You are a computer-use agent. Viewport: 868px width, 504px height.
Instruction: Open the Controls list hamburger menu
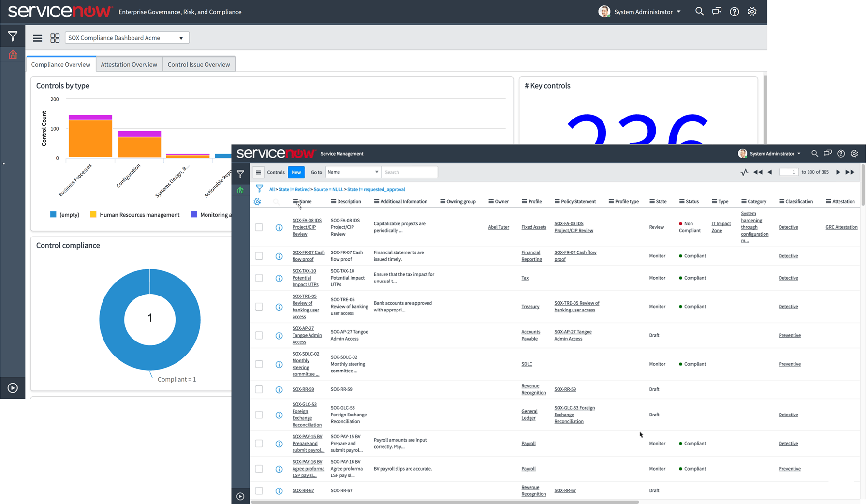pyautogui.click(x=258, y=172)
